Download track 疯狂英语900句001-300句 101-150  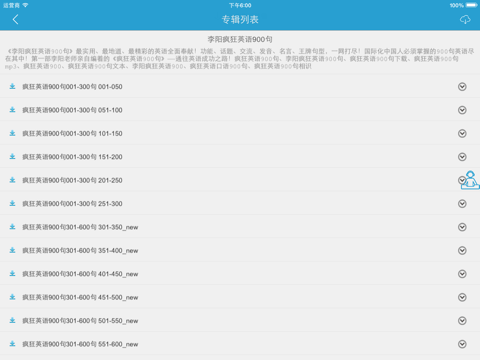[x=12, y=133]
